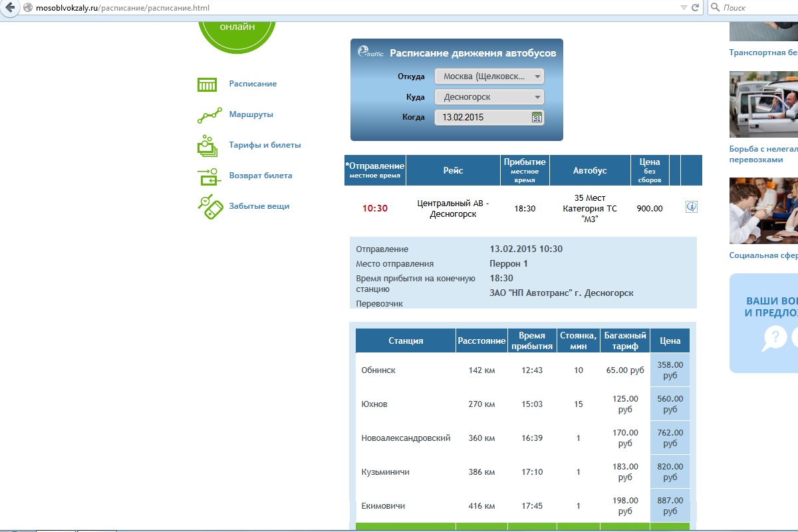The width and height of the screenshot is (798, 532).
Task: Open the Расписание menu link
Action: point(253,84)
